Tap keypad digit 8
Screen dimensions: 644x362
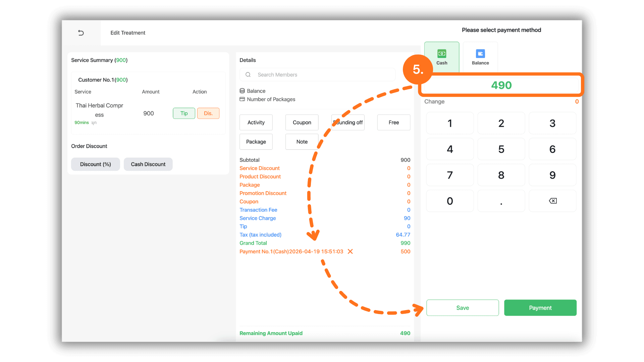501,175
